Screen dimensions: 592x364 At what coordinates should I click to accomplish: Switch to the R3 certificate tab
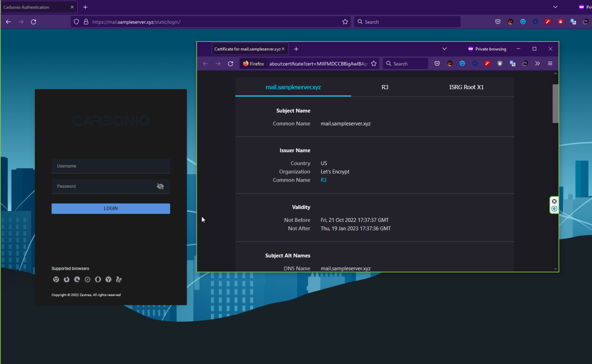(385, 87)
